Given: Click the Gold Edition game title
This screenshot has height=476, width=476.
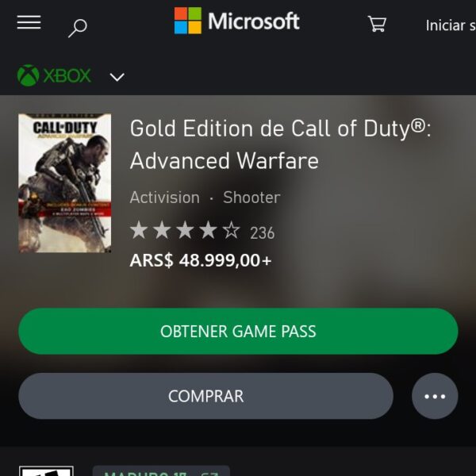Looking at the screenshot, I should [280, 144].
